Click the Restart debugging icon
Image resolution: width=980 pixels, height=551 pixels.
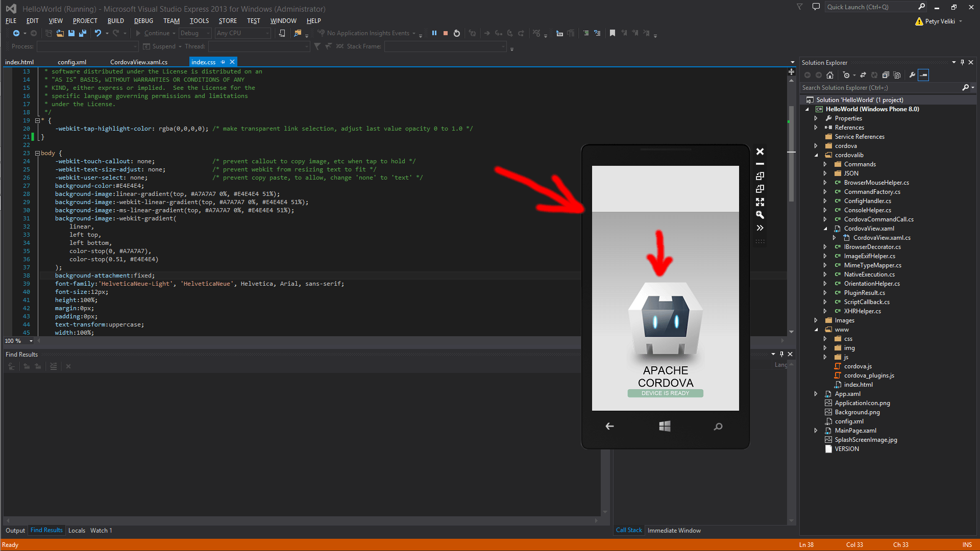point(457,33)
